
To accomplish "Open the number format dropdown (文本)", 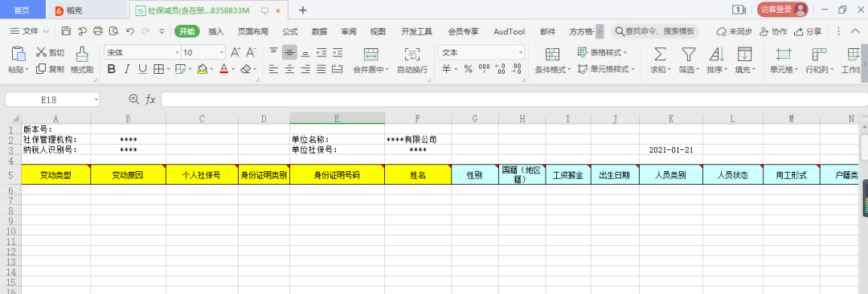I will click(520, 52).
